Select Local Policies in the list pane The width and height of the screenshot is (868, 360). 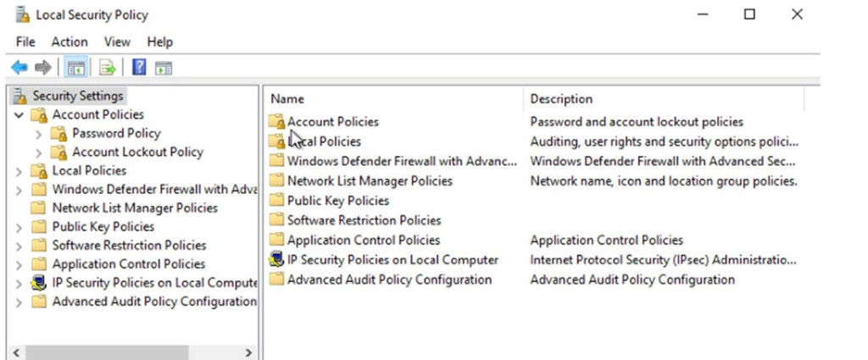[324, 141]
